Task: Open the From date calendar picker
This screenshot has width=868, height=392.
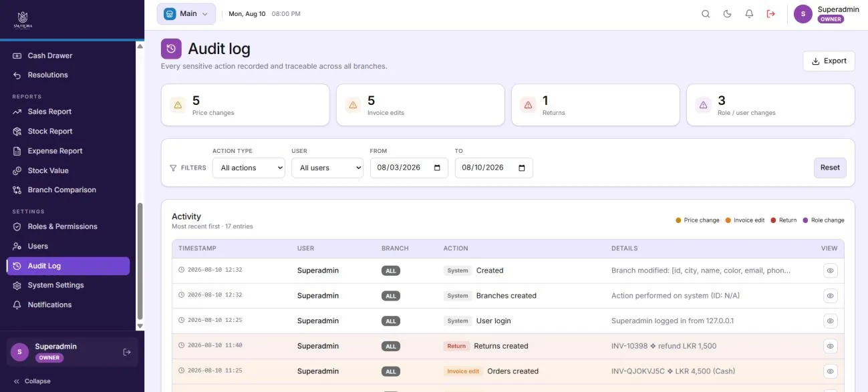Action: point(437,168)
